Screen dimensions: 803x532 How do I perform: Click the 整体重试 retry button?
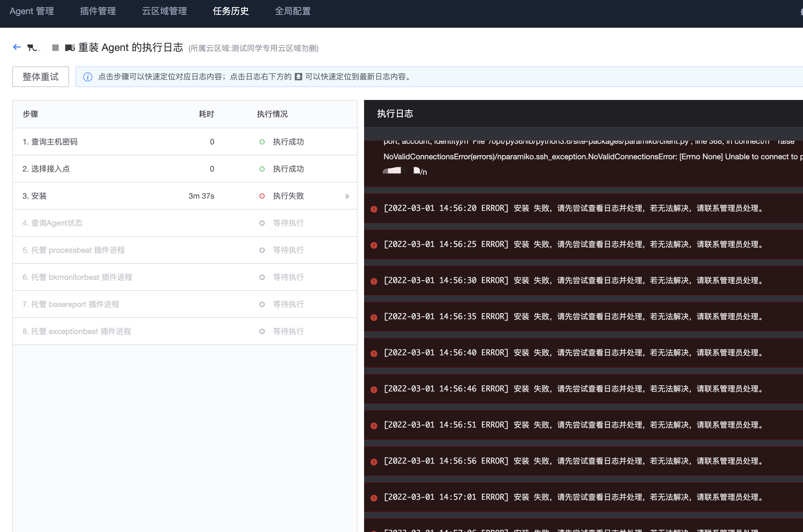[x=40, y=77]
